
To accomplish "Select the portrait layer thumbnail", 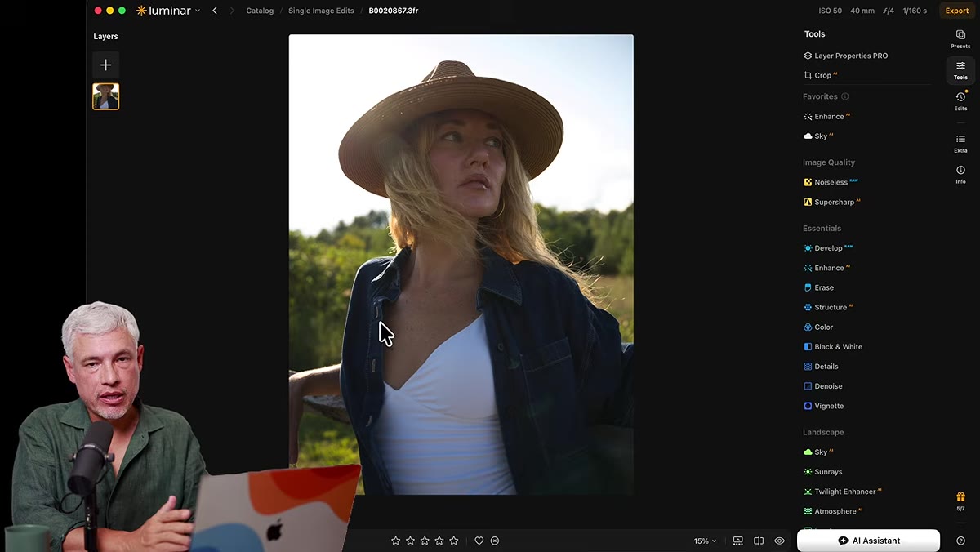I will (x=105, y=96).
